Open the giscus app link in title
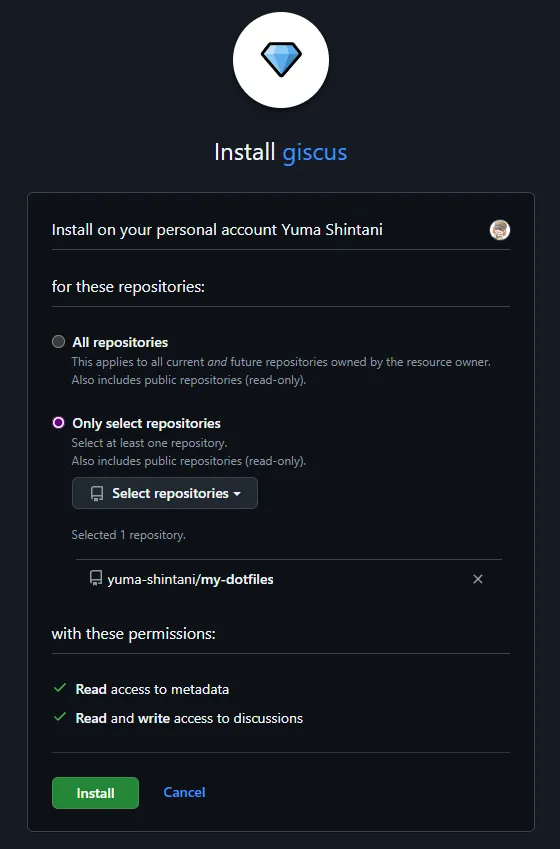Screen dimensions: 560x849 pyautogui.click(x=315, y=152)
